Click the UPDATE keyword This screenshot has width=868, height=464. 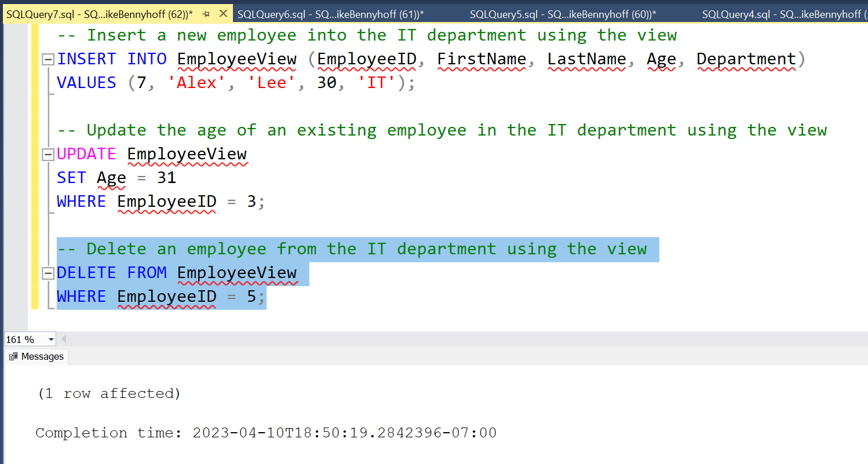point(87,154)
